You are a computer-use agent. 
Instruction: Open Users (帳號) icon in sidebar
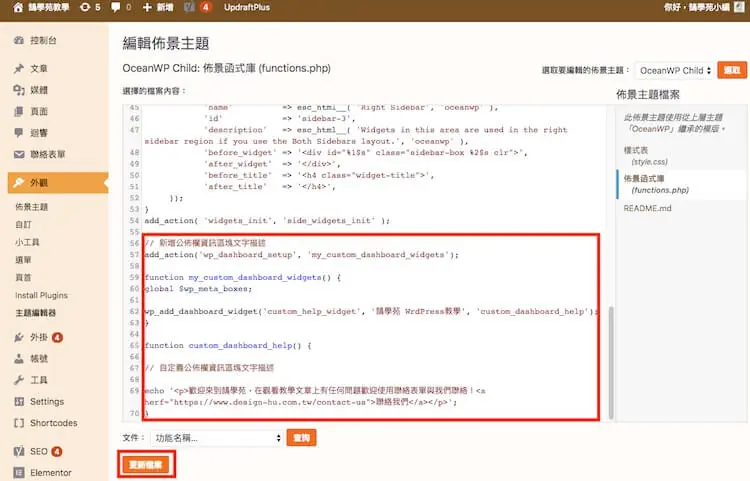[19, 359]
